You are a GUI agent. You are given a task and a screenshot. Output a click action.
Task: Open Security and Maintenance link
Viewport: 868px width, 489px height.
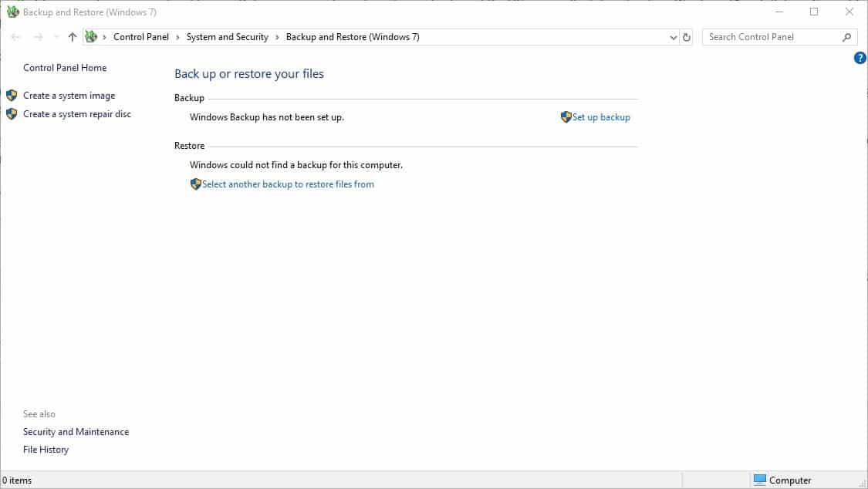[x=76, y=431]
